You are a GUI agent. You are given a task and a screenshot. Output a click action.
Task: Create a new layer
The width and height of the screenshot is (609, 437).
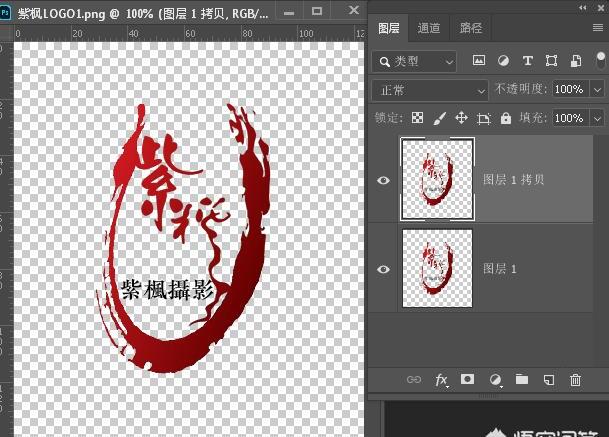pos(548,380)
